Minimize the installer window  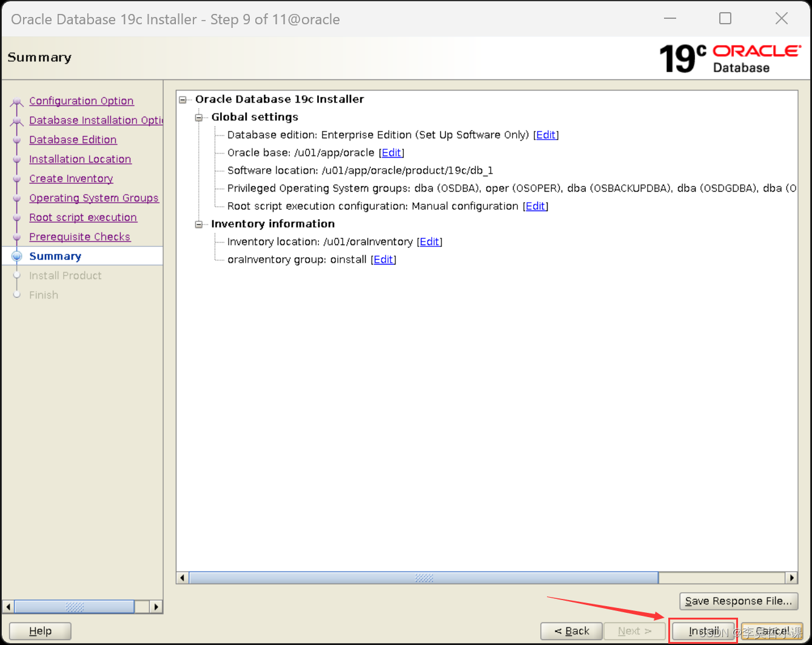pyautogui.click(x=670, y=19)
